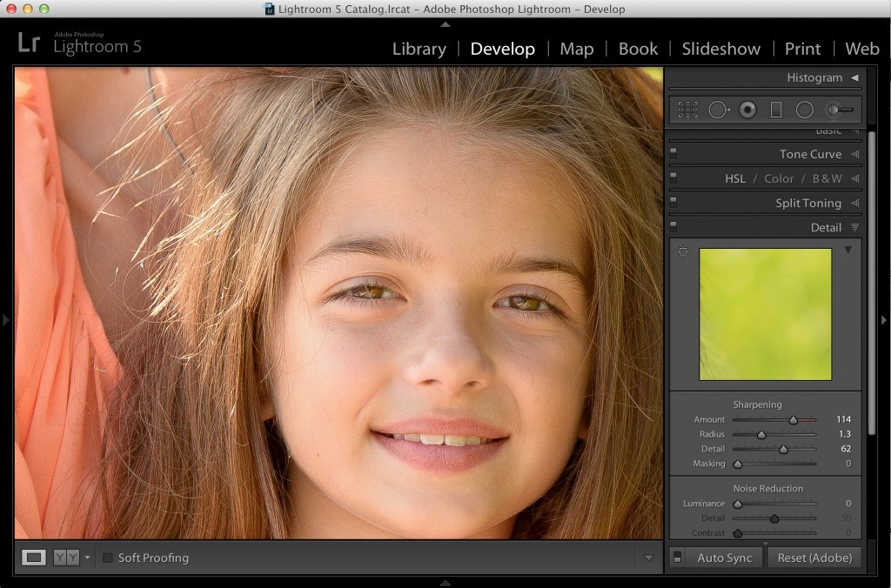The image size is (891, 588).
Task: Select the Graduated Filter tool
Action: [x=775, y=110]
